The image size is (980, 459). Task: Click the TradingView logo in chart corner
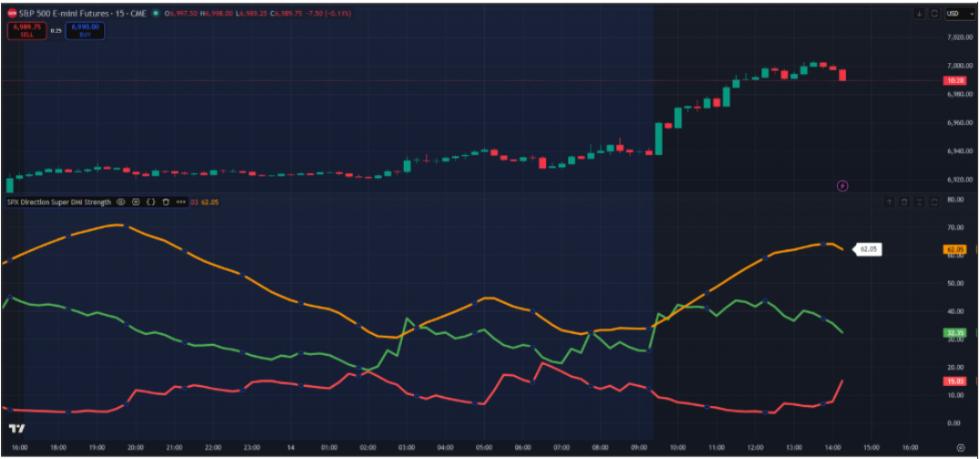15,428
